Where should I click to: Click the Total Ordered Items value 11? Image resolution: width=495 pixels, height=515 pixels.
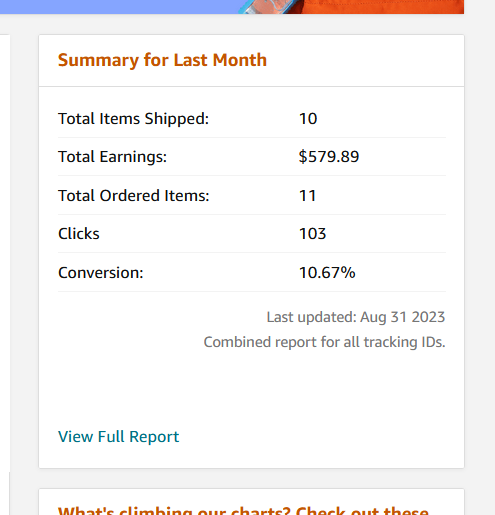click(x=307, y=196)
